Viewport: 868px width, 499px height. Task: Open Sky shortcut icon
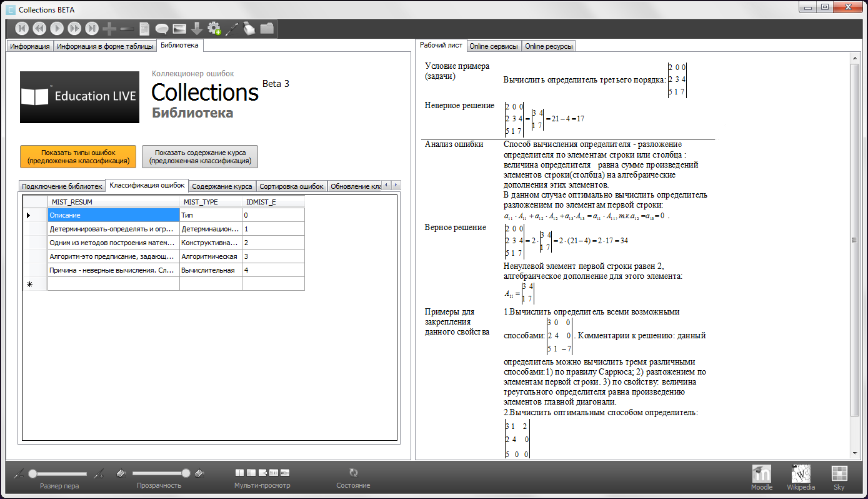pos(839,473)
